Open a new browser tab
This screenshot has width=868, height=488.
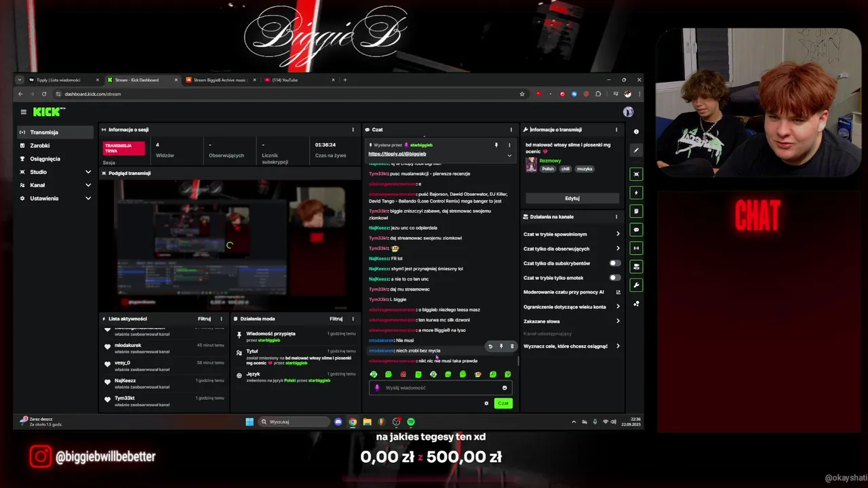[345, 80]
